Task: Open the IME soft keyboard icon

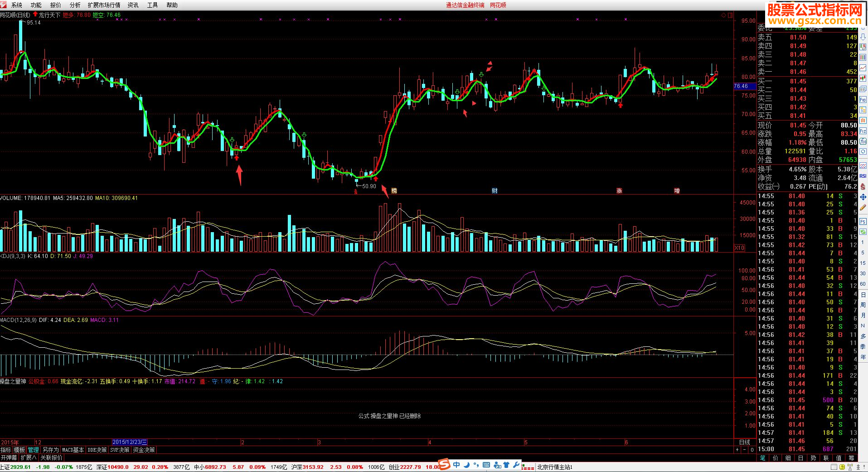Action: point(486,465)
